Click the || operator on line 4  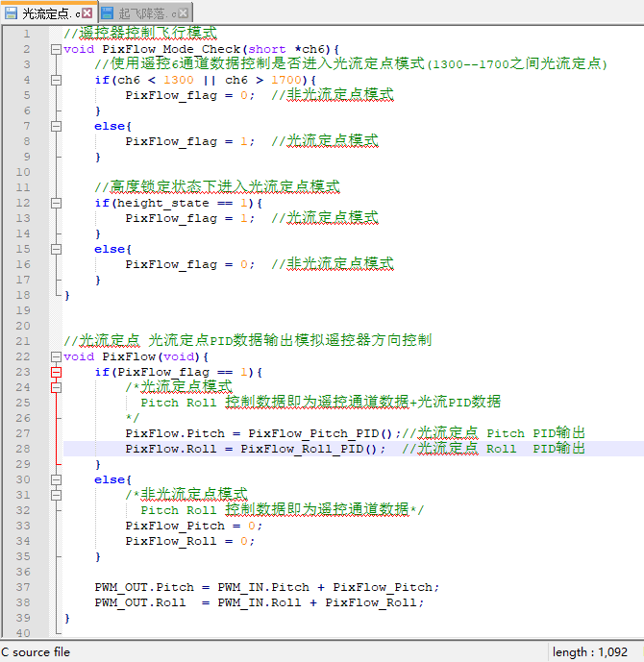210,80
